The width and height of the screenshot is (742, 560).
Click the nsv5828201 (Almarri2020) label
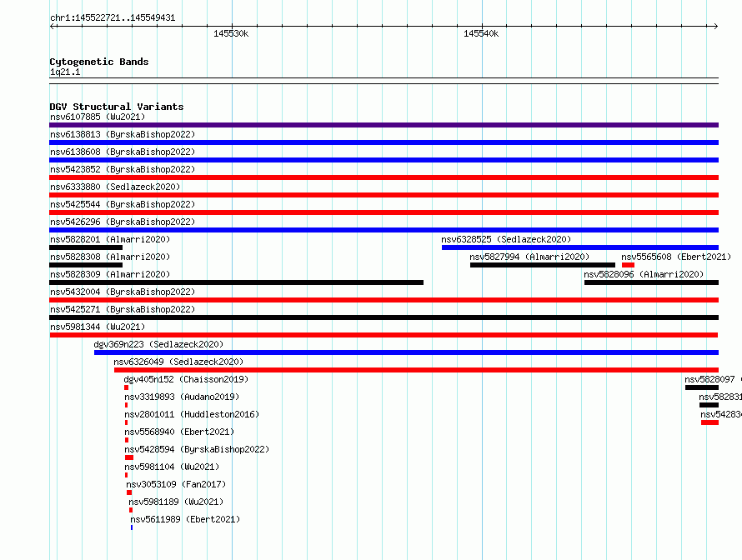pos(110,239)
